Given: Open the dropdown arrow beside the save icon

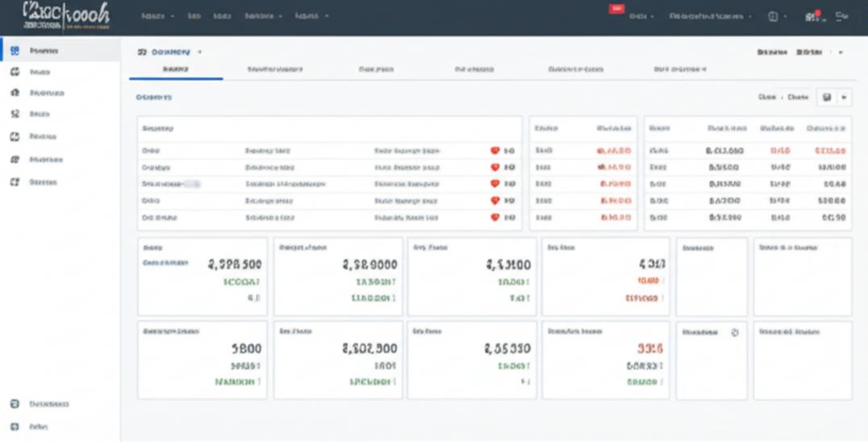Looking at the screenshot, I should (x=844, y=98).
